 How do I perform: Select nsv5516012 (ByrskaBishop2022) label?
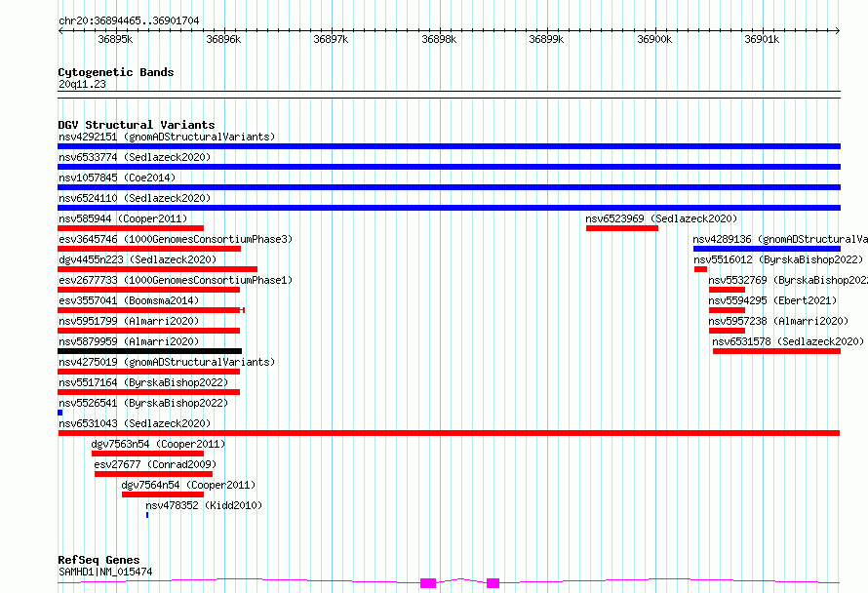[x=778, y=259]
